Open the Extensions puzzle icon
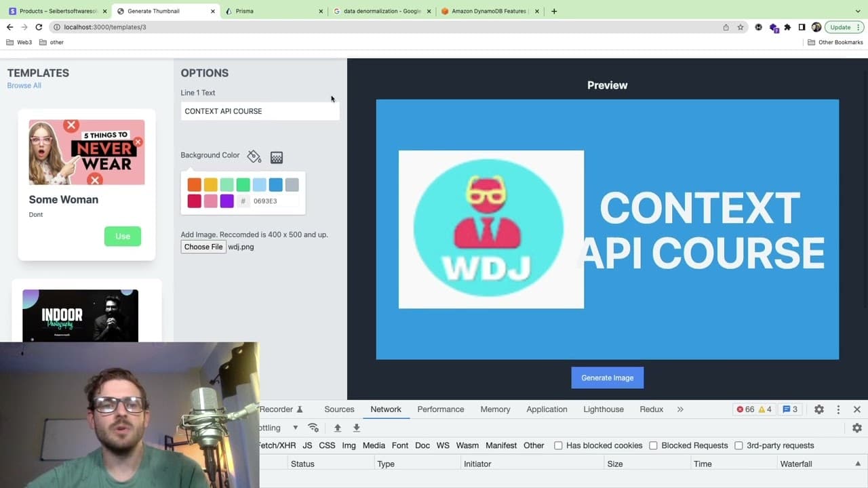 click(x=787, y=27)
